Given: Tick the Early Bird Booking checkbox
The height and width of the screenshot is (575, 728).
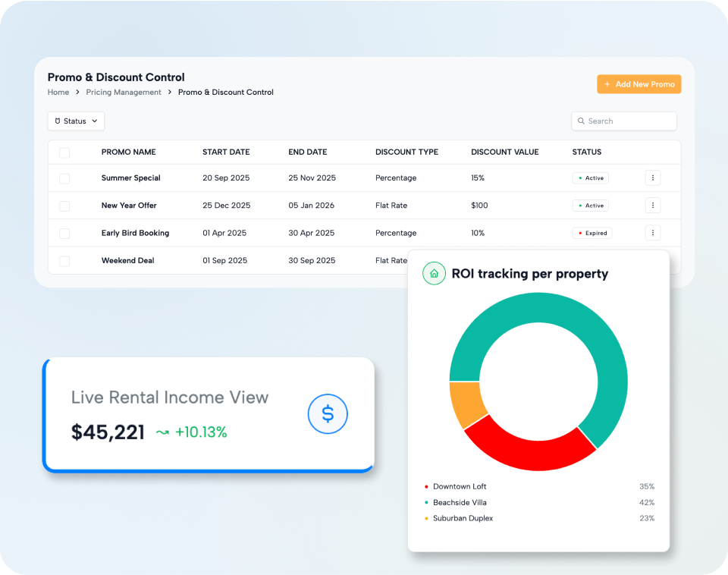Looking at the screenshot, I should click(64, 234).
